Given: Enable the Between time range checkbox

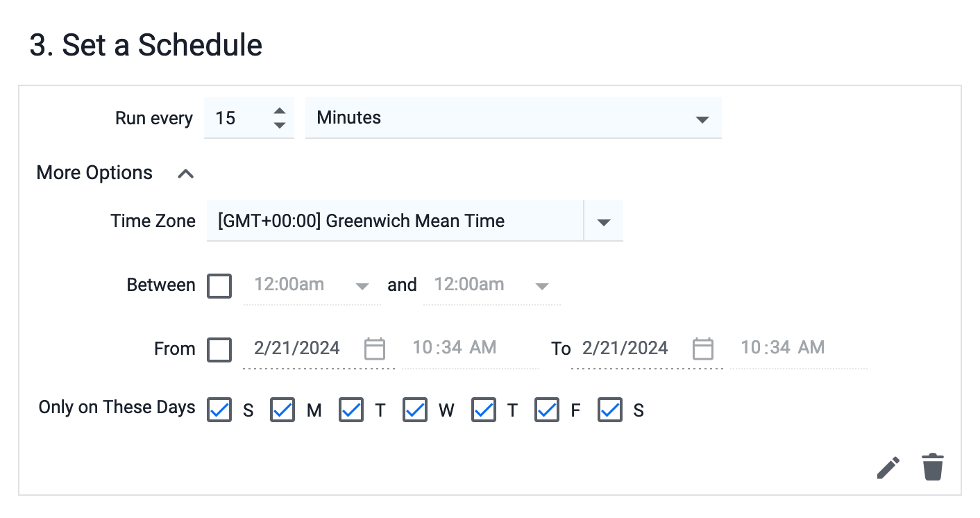Looking at the screenshot, I should (219, 285).
